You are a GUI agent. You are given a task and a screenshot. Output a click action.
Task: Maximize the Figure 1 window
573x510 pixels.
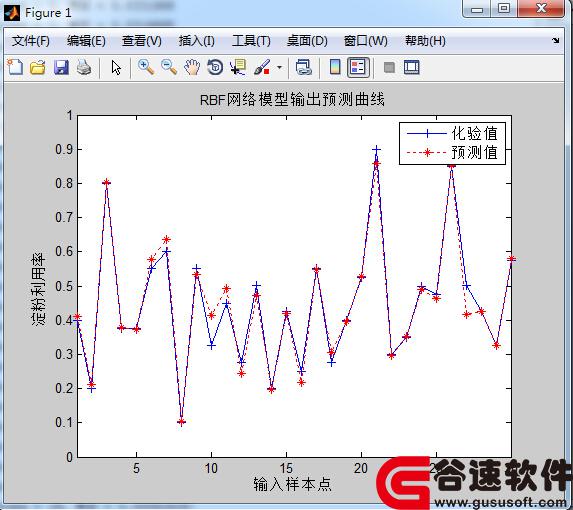pos(504,9)
